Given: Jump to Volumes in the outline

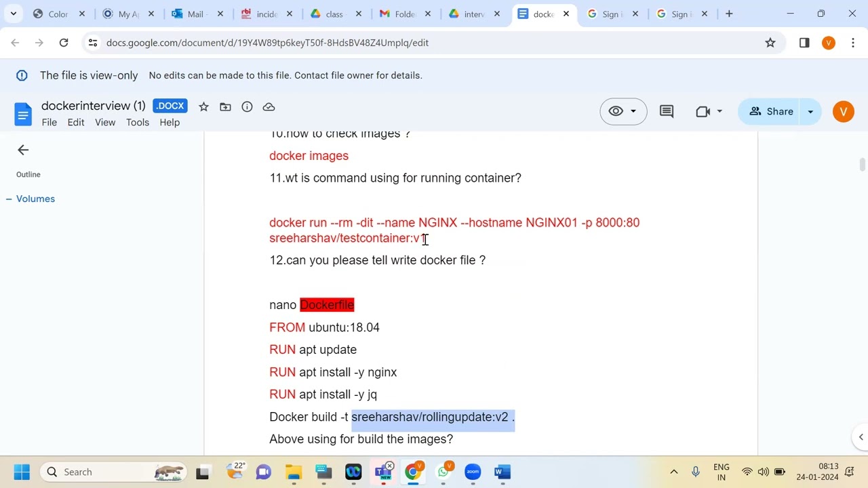Looking at the screenshot, I should [35, 199].
